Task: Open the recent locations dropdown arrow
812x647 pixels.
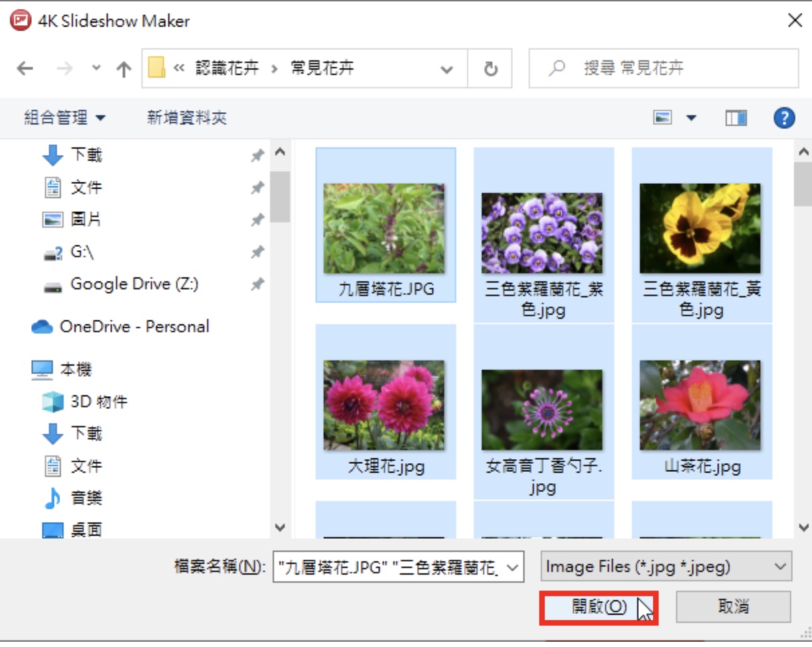Action: [96, 68]
